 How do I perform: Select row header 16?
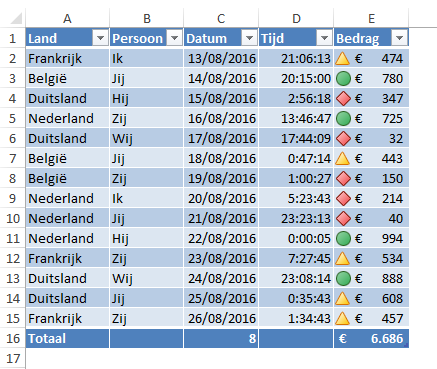13,338
